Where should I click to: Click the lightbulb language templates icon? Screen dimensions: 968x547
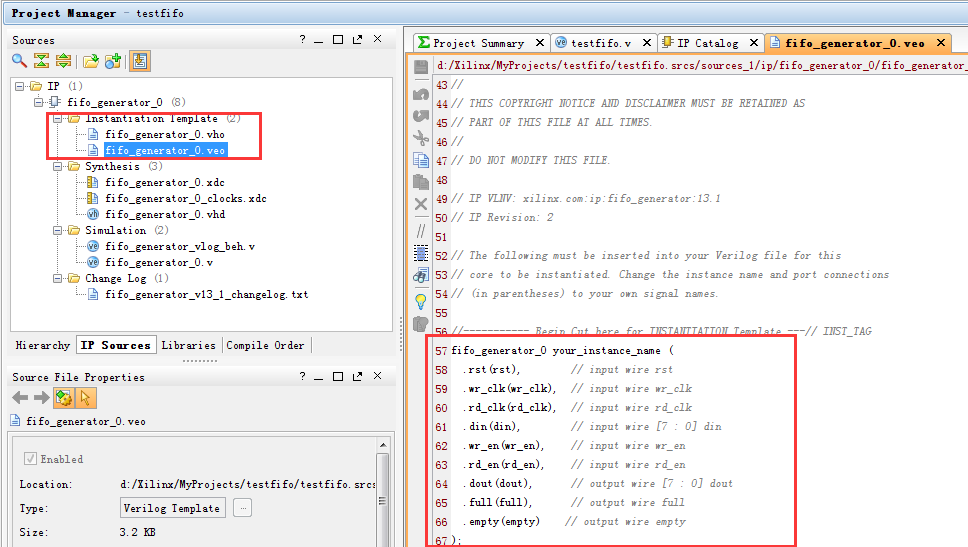tap(421, 302)
